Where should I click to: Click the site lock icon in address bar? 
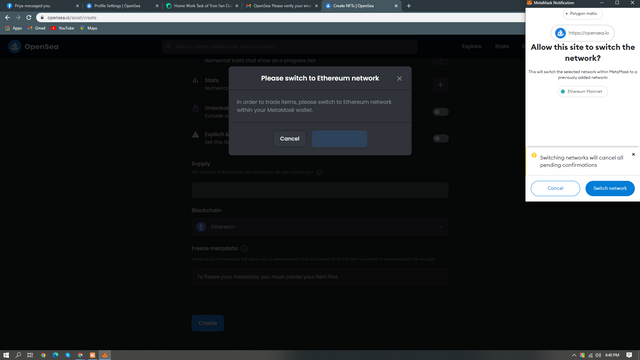pos(42,18)
